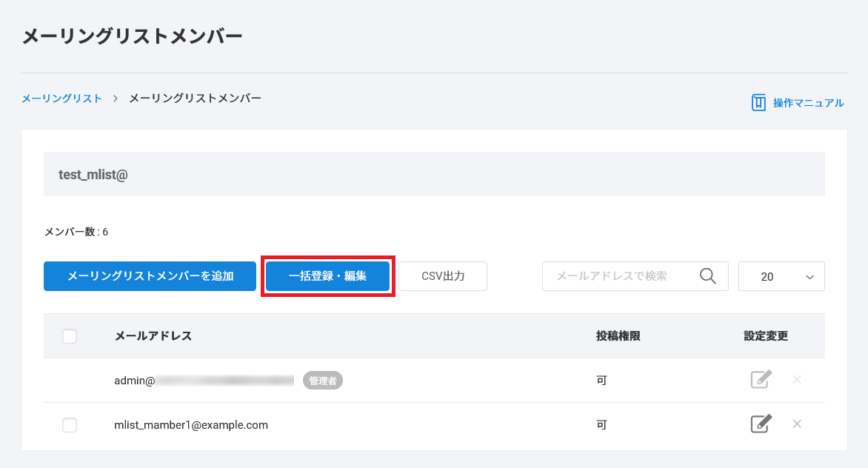Click the 投稿権限 column header
The width and height of the screenshot is (868, 468).
(x=618, y=336)
